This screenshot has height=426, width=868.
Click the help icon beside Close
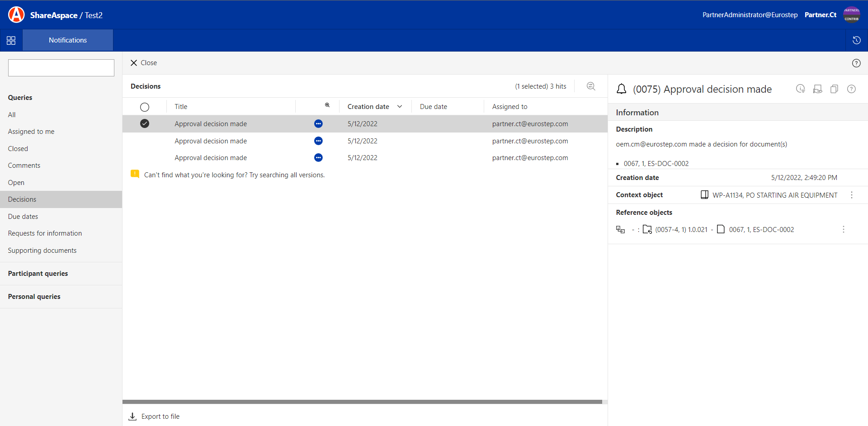coord(856,63)
